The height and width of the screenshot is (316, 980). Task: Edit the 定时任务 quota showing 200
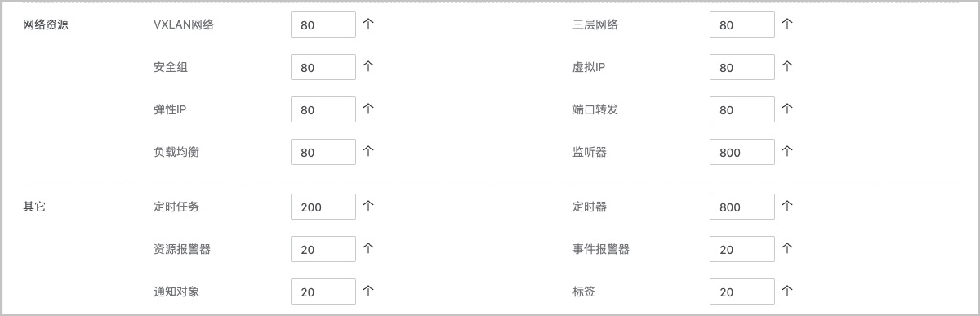(x=323, y=207)
